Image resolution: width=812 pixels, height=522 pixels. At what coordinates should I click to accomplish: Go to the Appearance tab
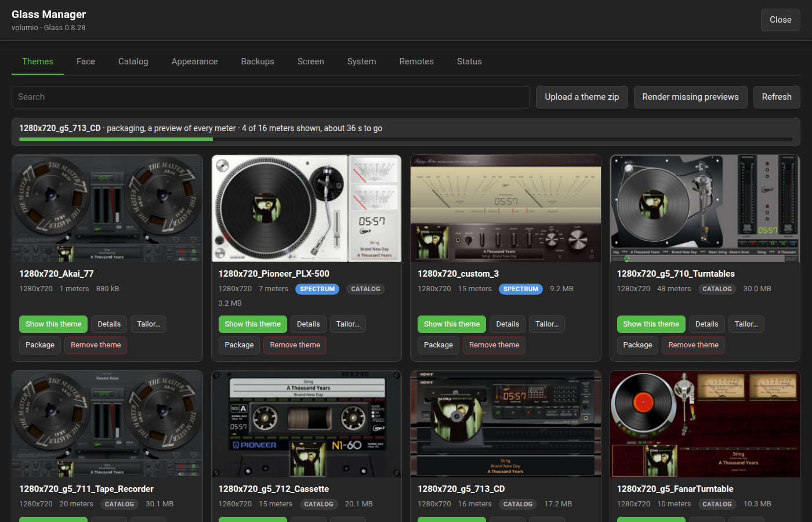click(x=195, y=61)
